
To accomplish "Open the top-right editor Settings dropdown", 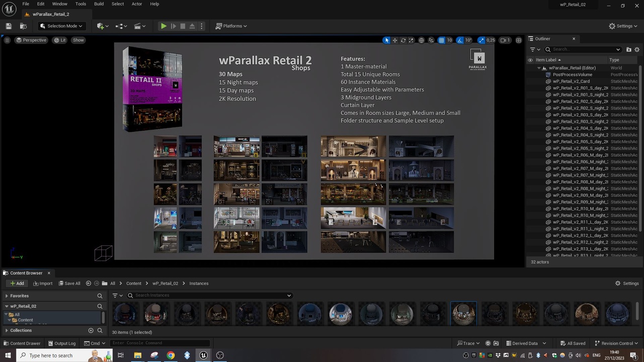I will (623, 26).
